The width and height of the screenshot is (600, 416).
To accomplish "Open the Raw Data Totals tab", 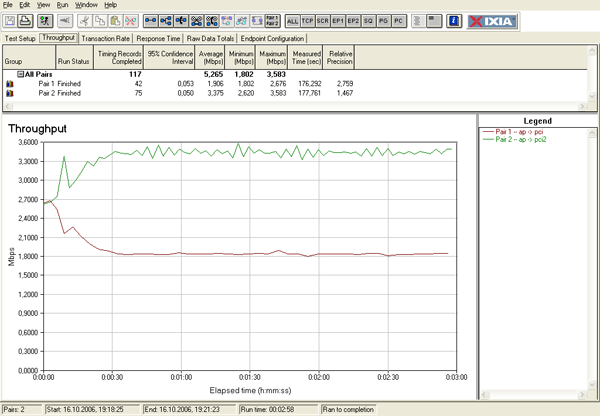I will tap(210, 38).
